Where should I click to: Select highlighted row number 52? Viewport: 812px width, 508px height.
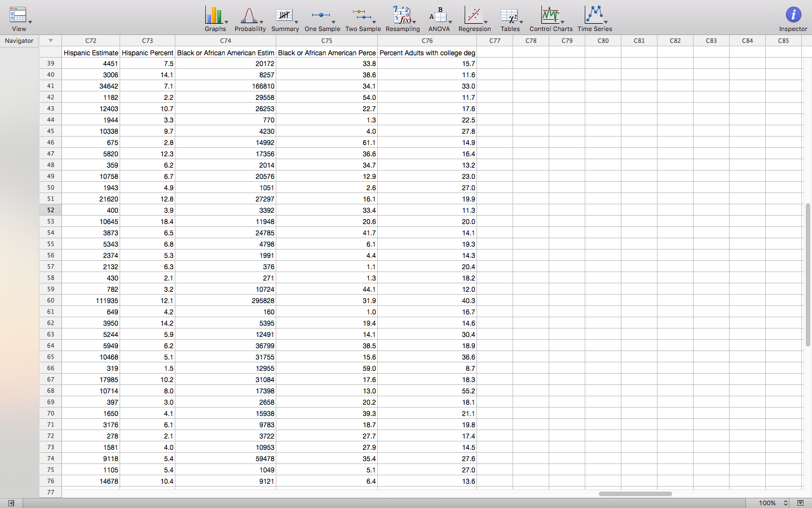pos(51,210)
